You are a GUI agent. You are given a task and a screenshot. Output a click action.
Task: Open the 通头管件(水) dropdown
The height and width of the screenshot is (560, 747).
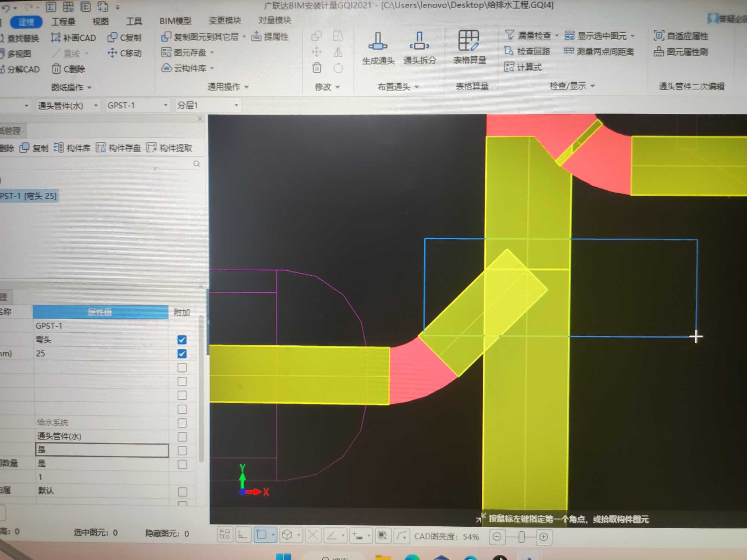pyautogui.click(x=96, y=106)
